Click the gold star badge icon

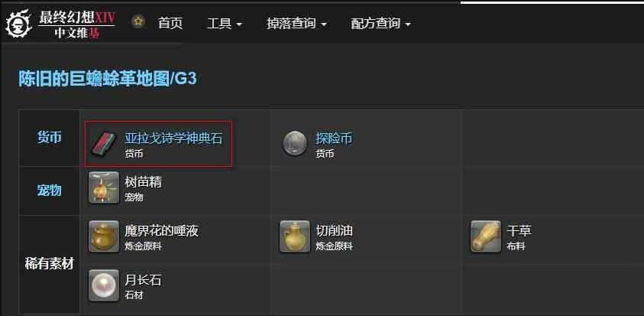[x=138, y=21]
